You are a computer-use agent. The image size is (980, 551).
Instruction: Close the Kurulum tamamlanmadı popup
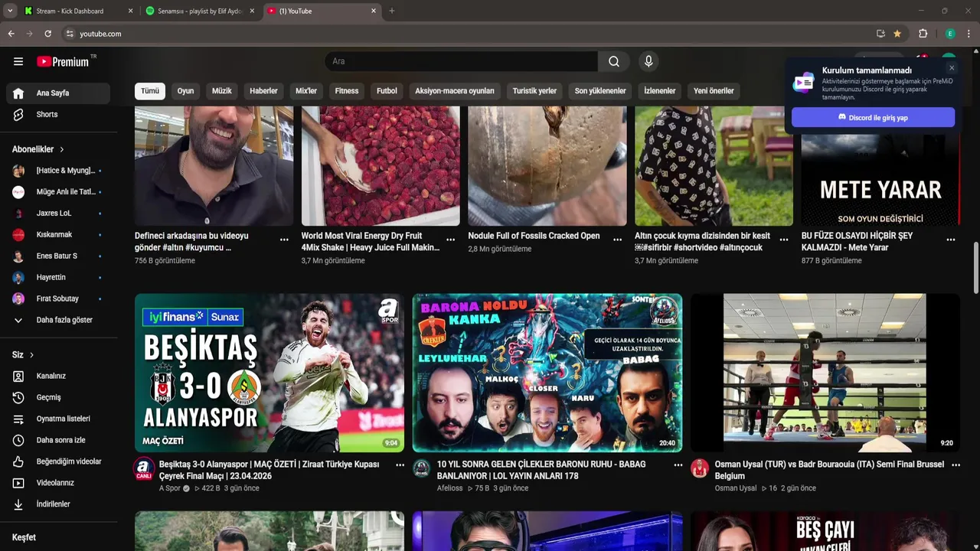952,68
